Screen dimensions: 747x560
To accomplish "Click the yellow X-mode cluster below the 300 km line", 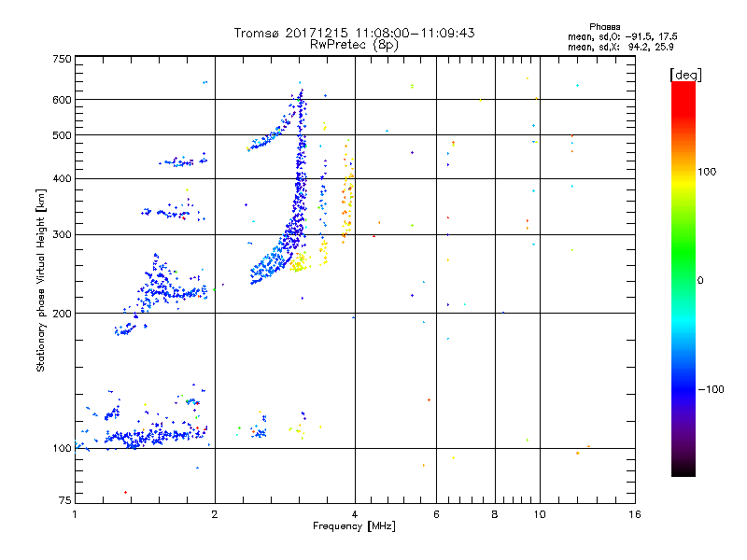I will 299,262.
